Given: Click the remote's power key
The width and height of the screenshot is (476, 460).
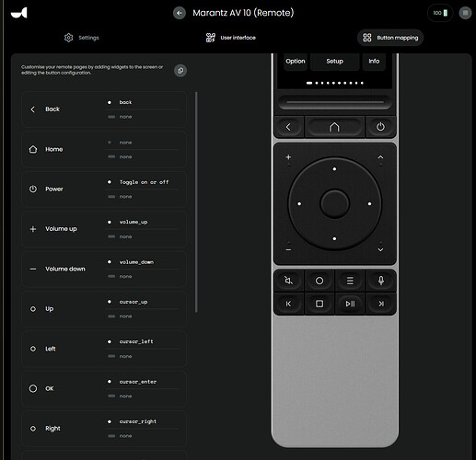Looking at the screenshot, I should pyautogui.click(x=380, y=127).
